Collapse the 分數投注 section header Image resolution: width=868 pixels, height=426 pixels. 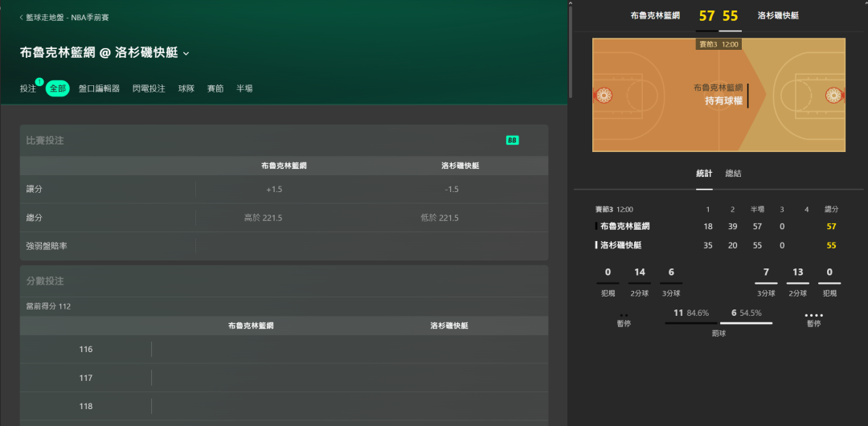pos(284,281)
